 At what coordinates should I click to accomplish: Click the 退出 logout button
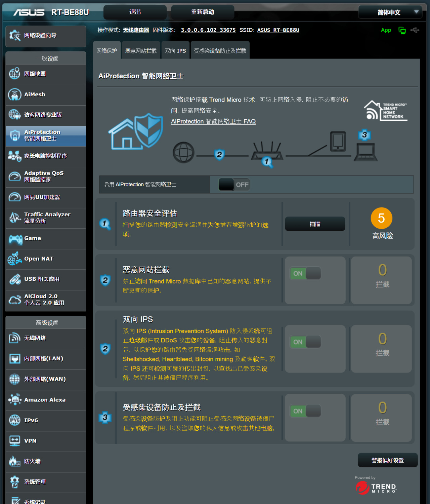click(135, 12)
